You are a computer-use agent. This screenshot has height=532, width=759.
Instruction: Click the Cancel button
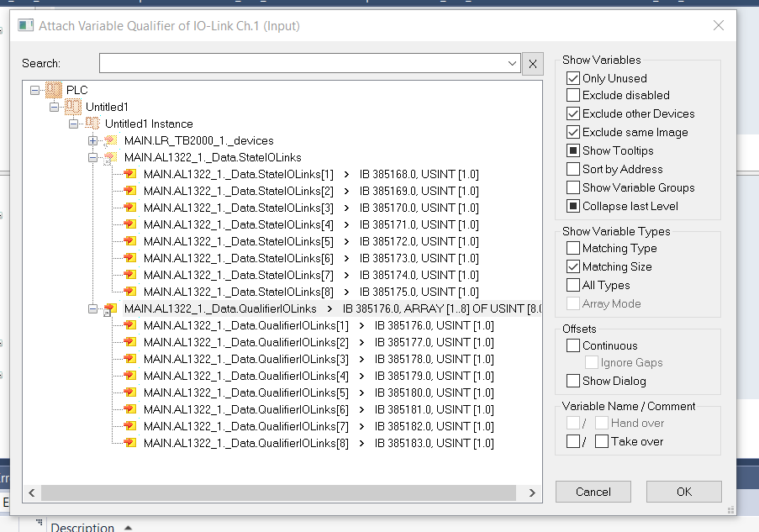click(x=593, y=492)
